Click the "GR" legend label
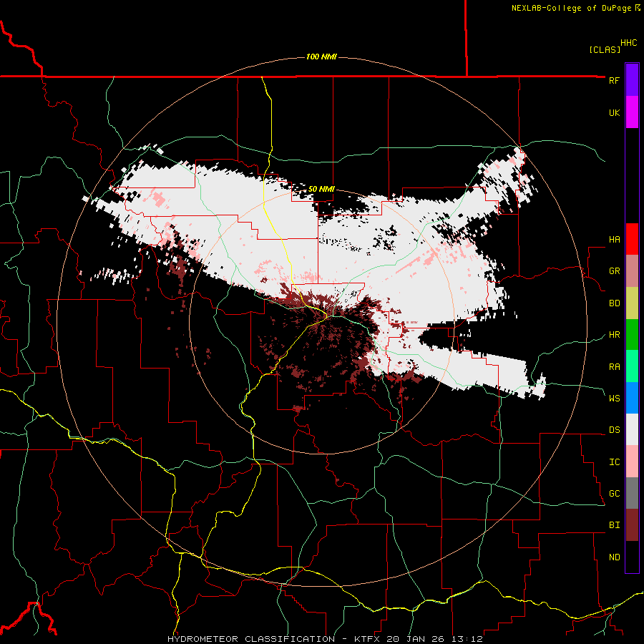The width and height of the screenshot is (644, 644). click(614, 271)
